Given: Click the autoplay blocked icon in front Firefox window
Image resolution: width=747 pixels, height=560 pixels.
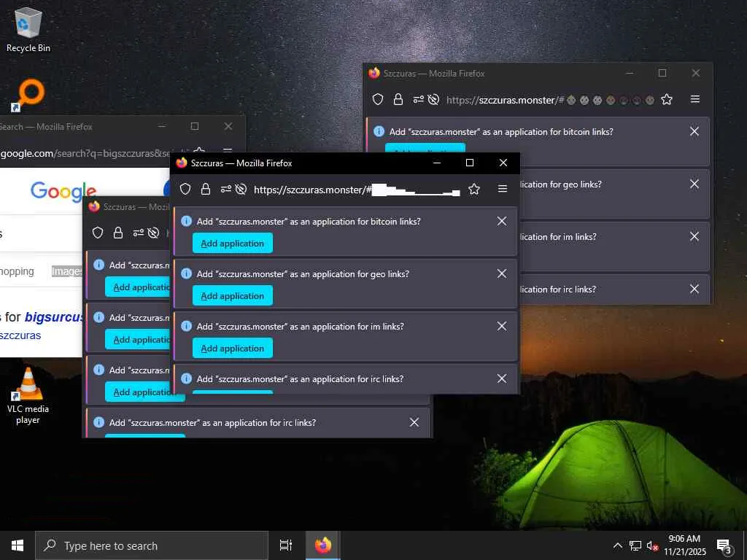Looking at the screenshot, I should click(241, 190).
